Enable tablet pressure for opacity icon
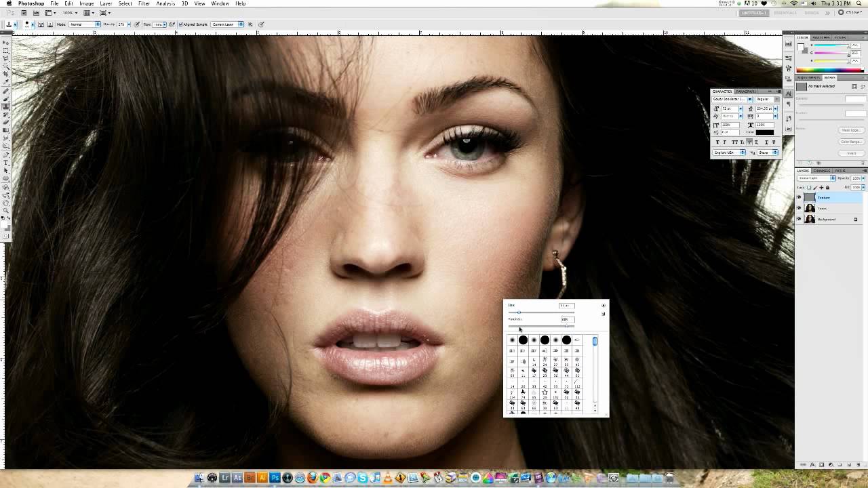This screenshot has height=488, width=868. (138, 24)
